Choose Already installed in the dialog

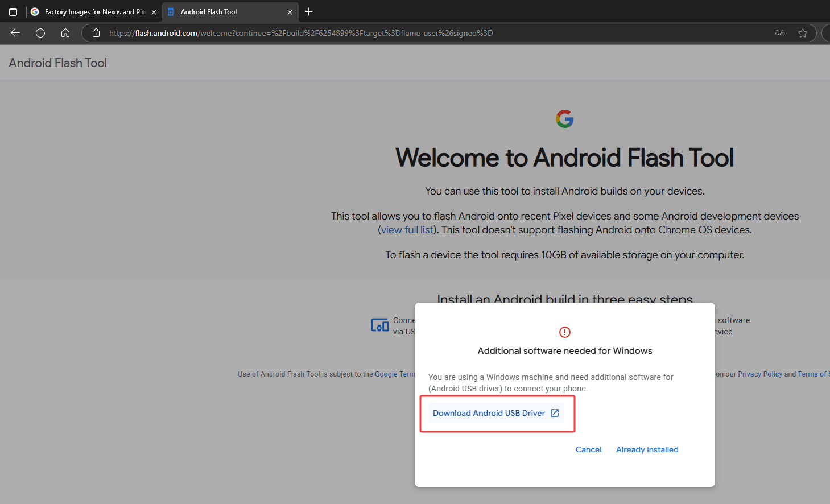[x=647, y=449]
